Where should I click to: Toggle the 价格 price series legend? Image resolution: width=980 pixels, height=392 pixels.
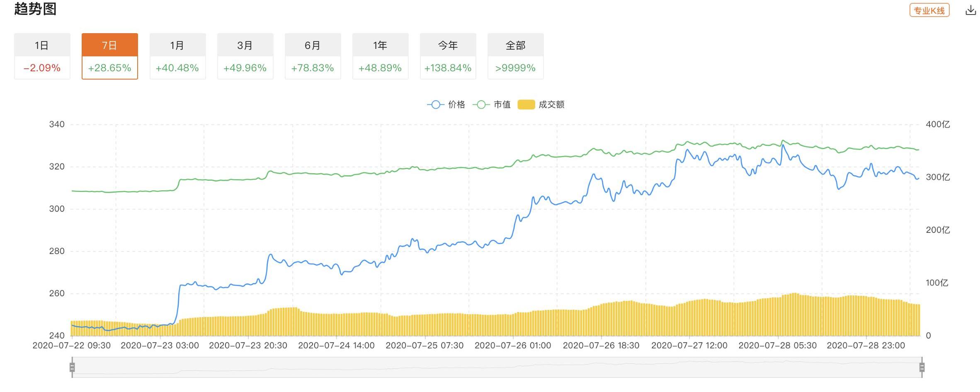(x=456, y=105)
